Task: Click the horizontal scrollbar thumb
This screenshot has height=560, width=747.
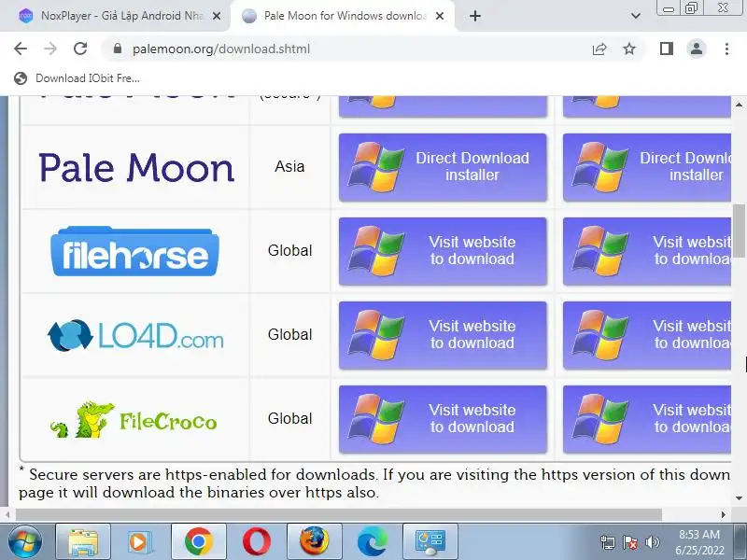Action: [339, 514]
